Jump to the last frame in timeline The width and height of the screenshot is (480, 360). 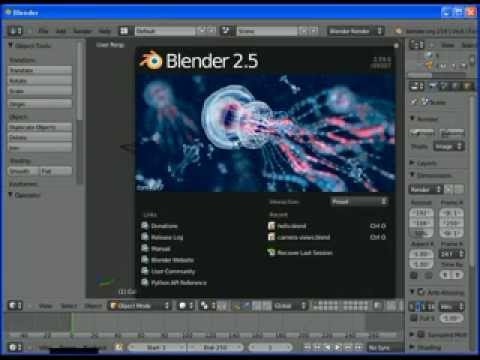(359, 347)
